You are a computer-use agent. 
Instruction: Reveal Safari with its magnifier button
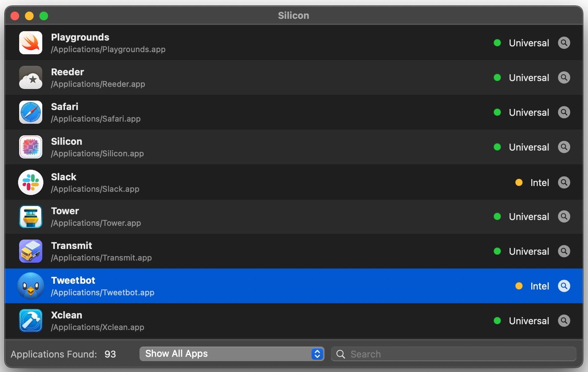(x=564, y=112)
